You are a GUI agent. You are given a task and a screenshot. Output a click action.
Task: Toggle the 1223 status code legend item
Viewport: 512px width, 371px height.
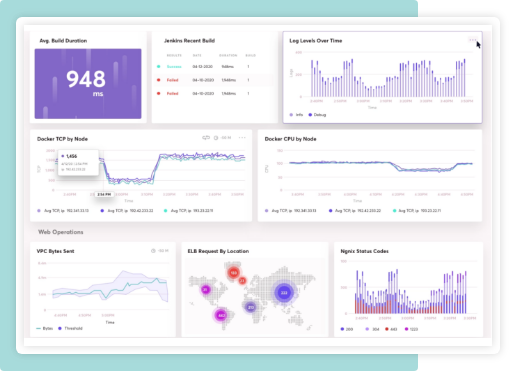point(411,329)
